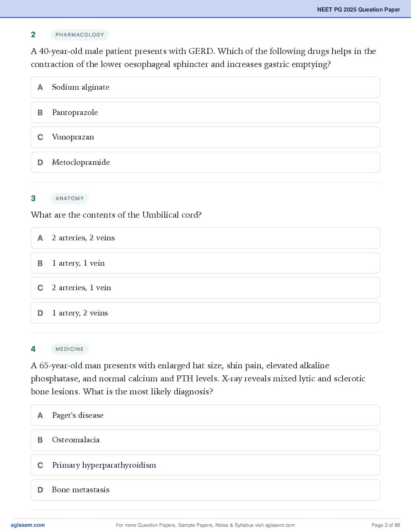Choose option A 2 arteries, 2 veins
The height and width of the screenshot is (532, 411).
coord(205,238)
